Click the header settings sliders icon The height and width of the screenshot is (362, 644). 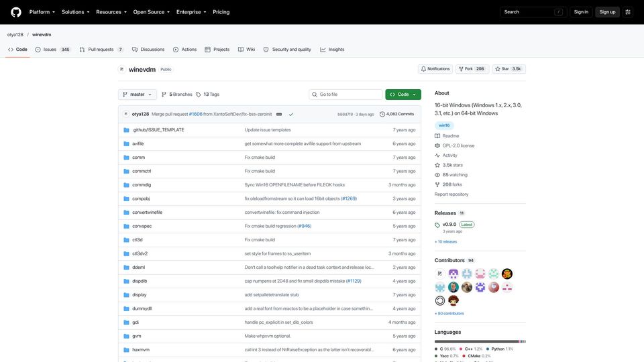tap(628, 12)
